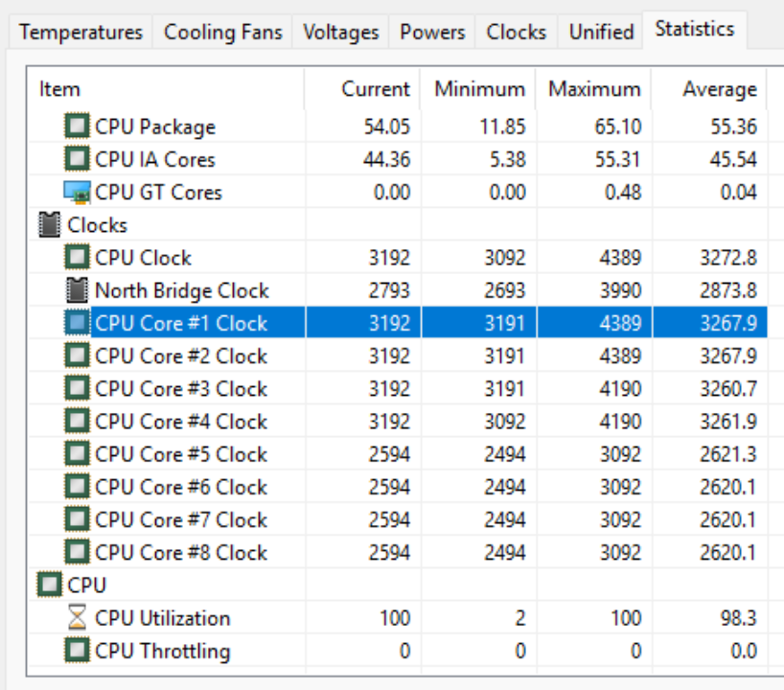Switch to the Voltages tab

pos(340,32)
